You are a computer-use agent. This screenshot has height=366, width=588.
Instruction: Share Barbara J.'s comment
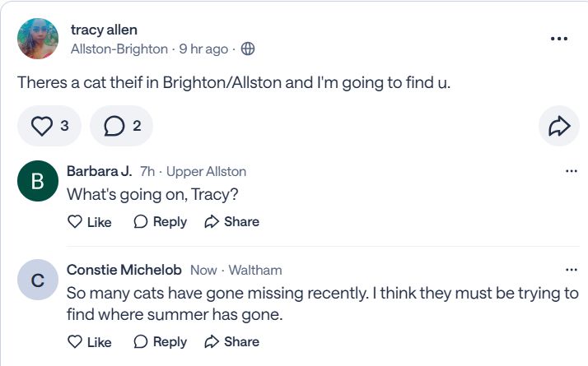231,221
